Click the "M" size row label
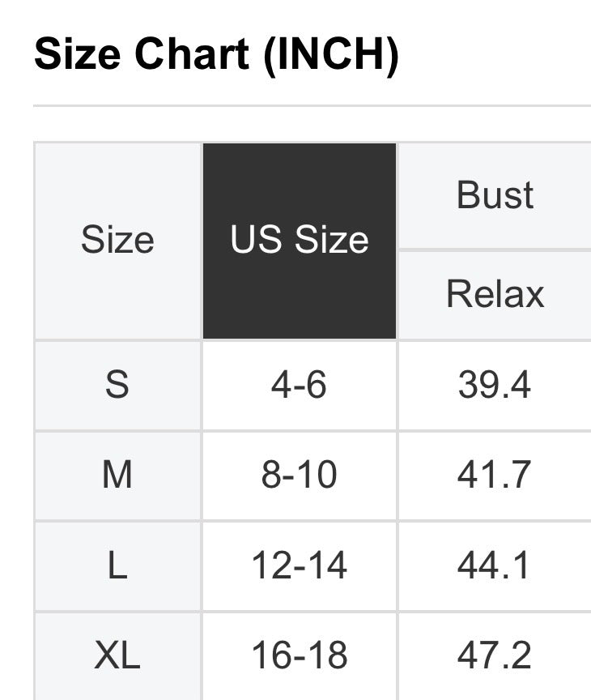Image resolution: width=591 pixels, height=700 pixels. tap(117, 476)
